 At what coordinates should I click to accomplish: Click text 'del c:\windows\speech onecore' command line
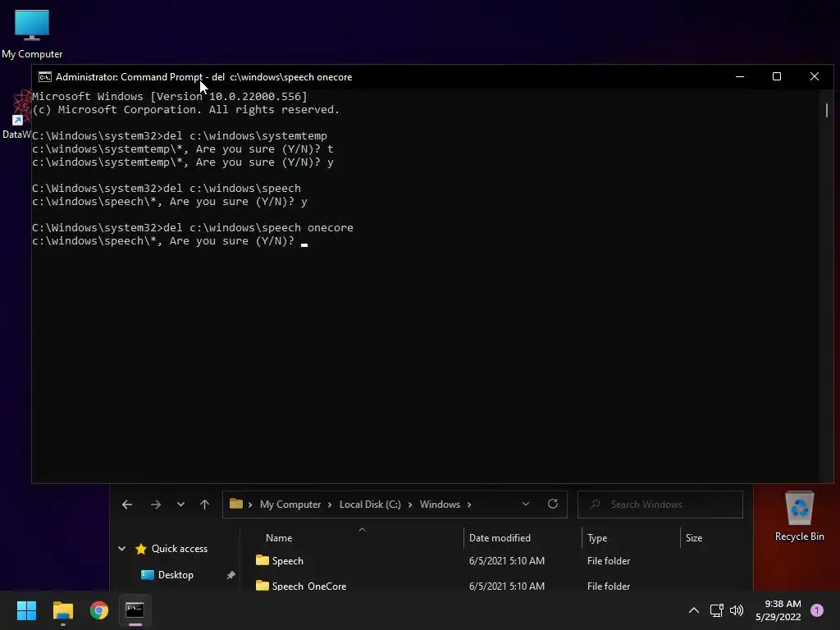pyautogui.click(x=258, y=228)
